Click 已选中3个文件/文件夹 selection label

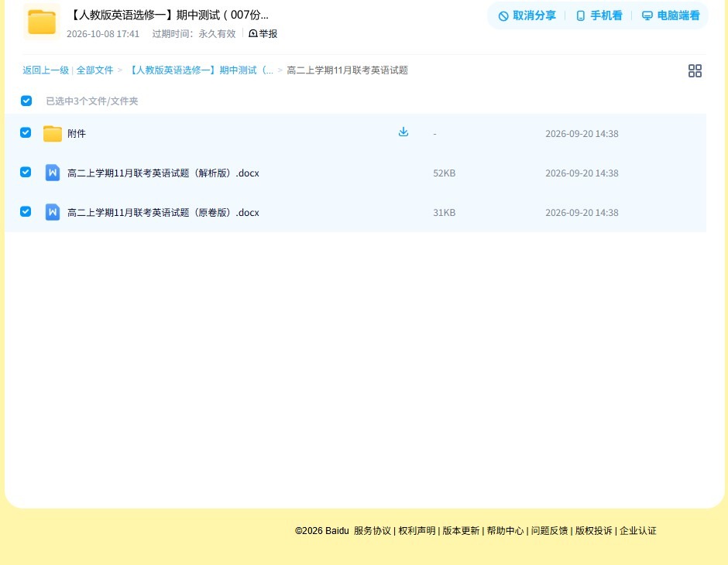point(92,101)
